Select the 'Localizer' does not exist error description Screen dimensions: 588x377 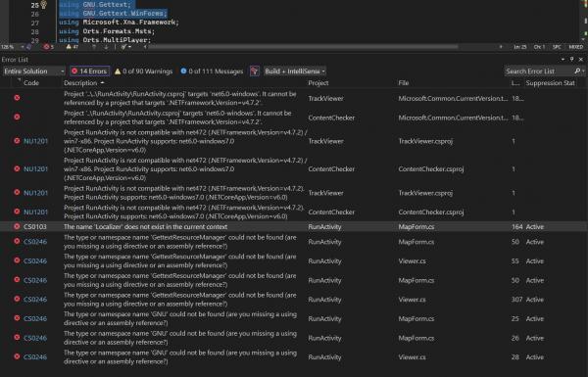tap(145, 227)
